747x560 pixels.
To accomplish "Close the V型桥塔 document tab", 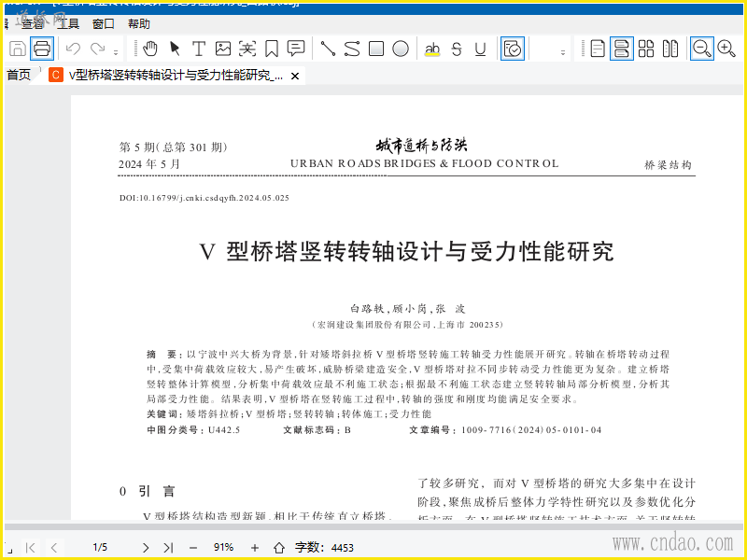I will click(295, 77).
